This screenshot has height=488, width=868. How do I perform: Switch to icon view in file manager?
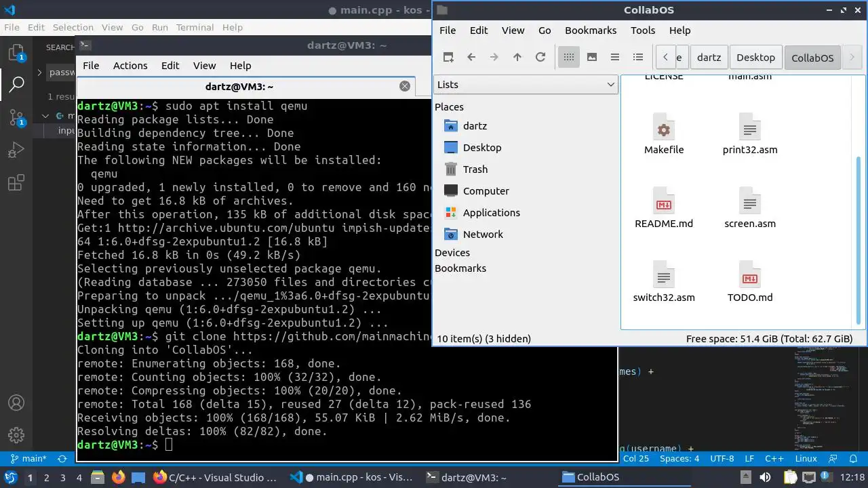pyautogui.click(x=569, y=57)
